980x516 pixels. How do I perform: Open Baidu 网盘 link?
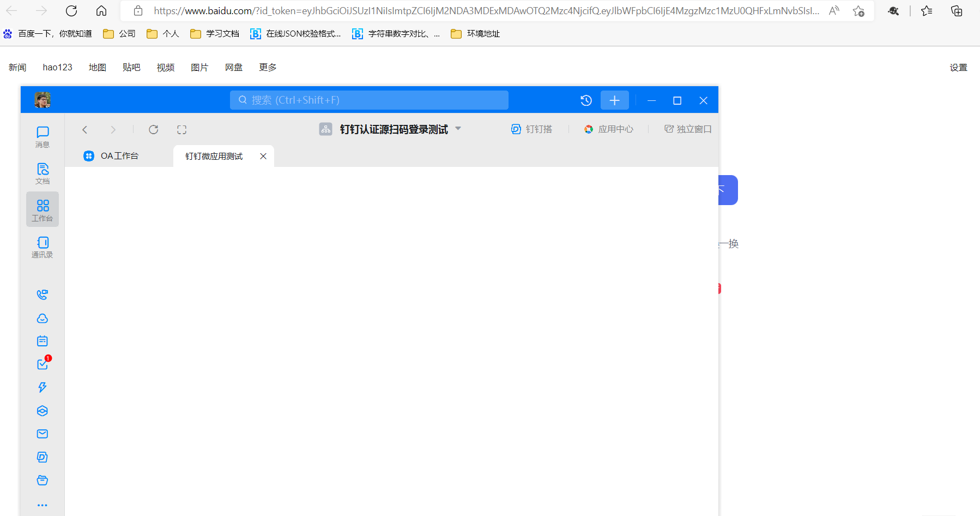point(234,68)
